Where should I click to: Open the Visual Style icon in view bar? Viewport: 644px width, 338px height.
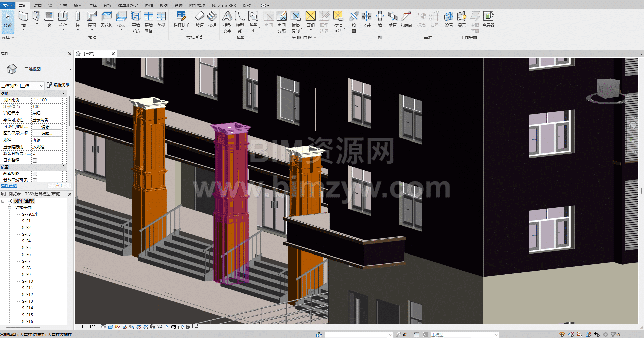pyautogui.click(x=111, y=327)
